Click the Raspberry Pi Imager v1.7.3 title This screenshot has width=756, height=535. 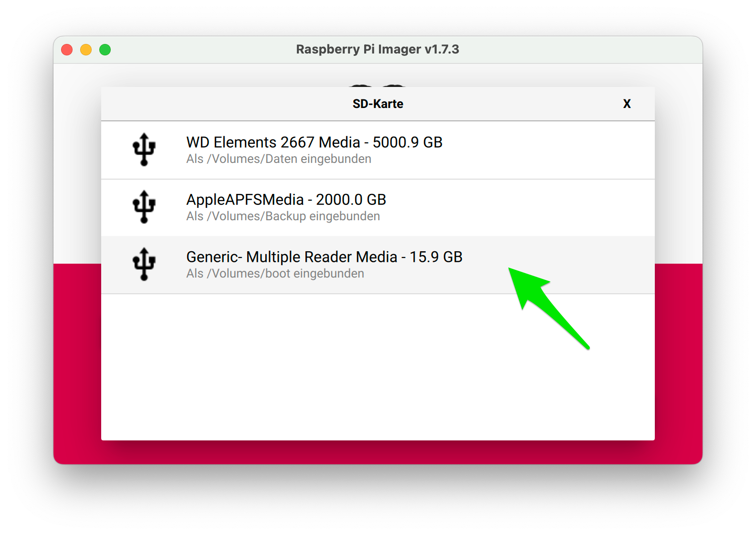coord(378,49)
